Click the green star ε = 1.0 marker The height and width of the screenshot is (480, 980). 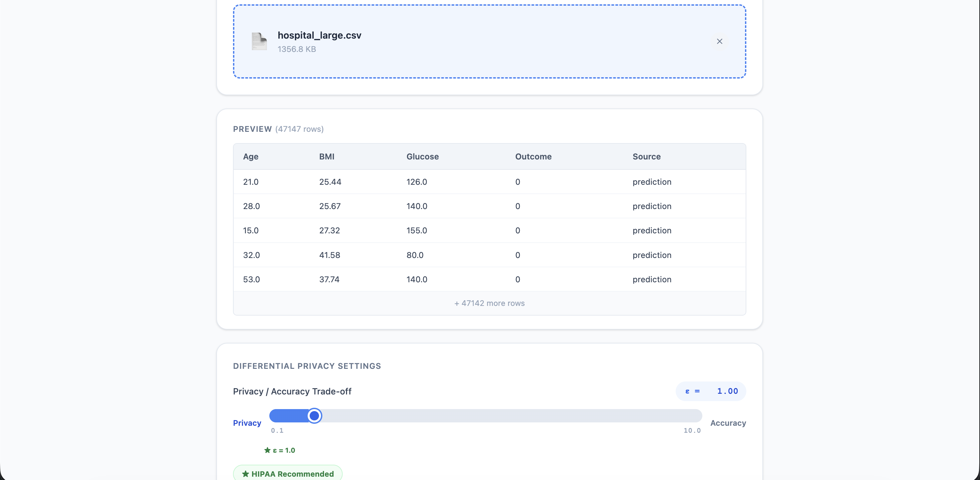[x=280, y=450]
